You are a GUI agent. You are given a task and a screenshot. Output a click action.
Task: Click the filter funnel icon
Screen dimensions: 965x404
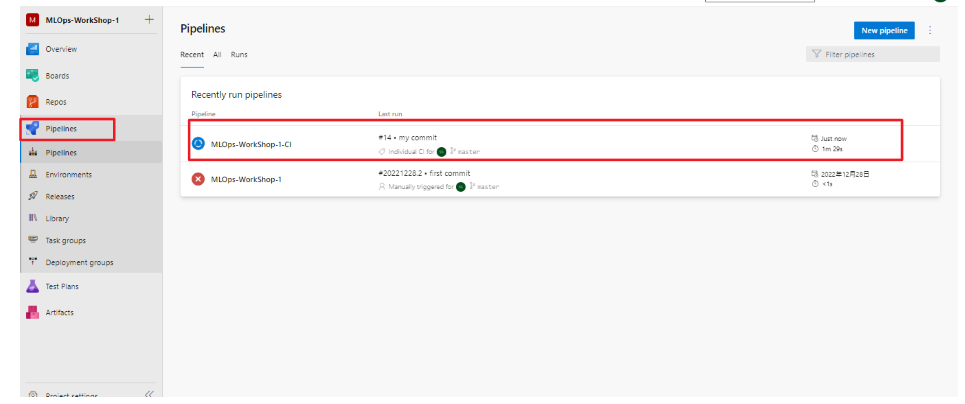[x=817, y=54]
